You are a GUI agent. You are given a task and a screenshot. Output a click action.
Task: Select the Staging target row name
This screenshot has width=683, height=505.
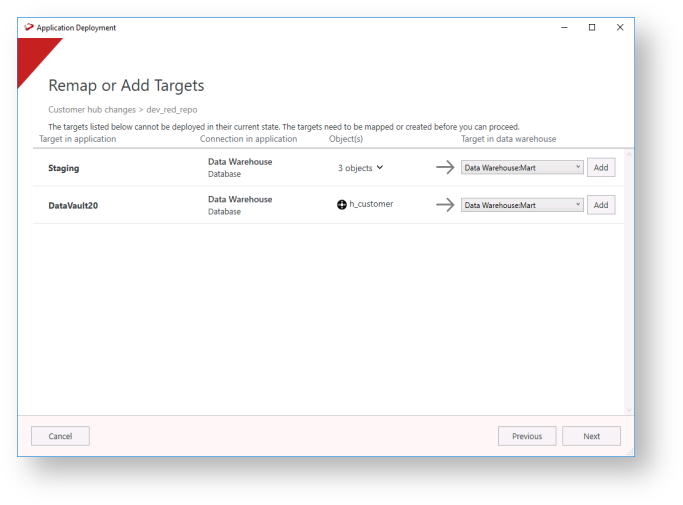[x=64, y=168]
